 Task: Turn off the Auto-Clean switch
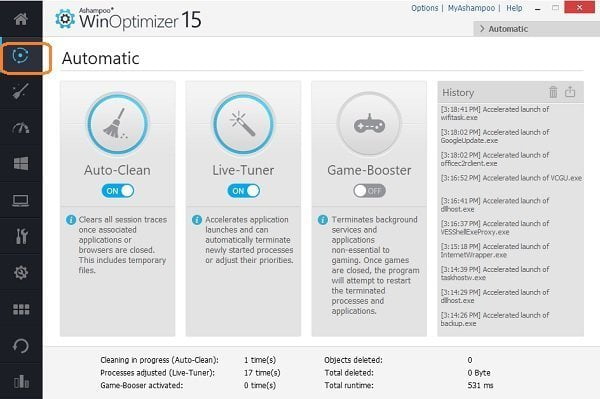[x=118, y=191]
